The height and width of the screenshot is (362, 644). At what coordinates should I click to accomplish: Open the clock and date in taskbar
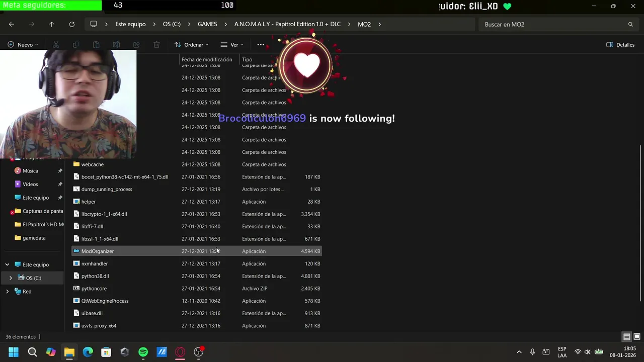623,352
